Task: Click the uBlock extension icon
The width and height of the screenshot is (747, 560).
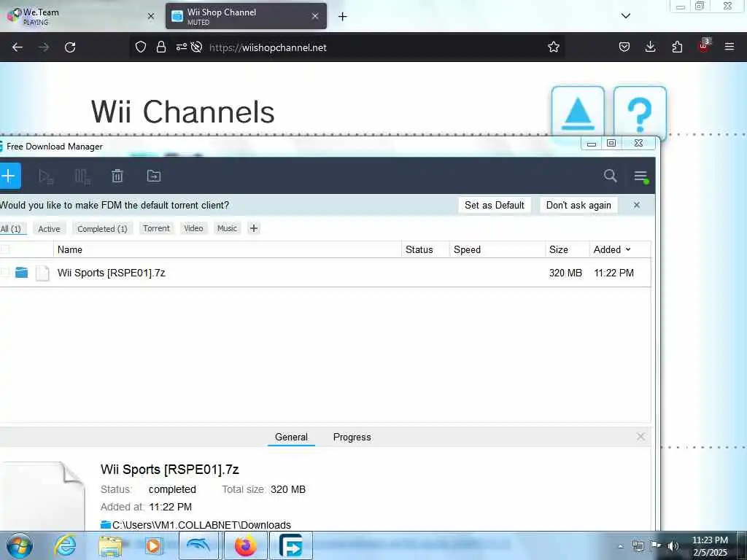Action: pyautogui.click(x=704, y=46)
